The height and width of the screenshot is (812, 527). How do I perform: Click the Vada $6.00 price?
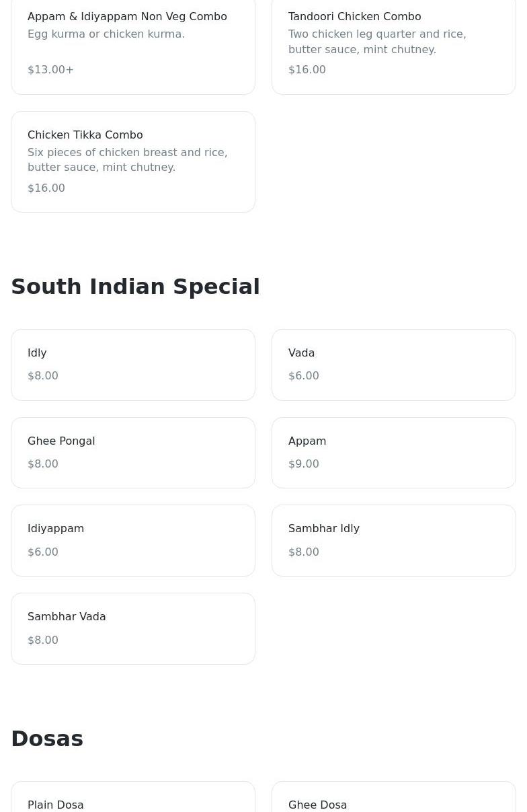click(303, 376)
